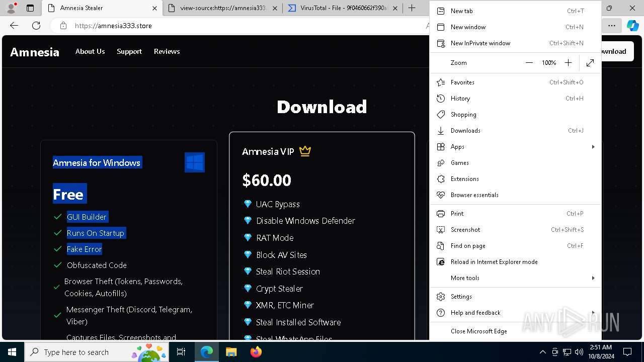
Task: Open Favorites from menu
Action: coord(515,82)
